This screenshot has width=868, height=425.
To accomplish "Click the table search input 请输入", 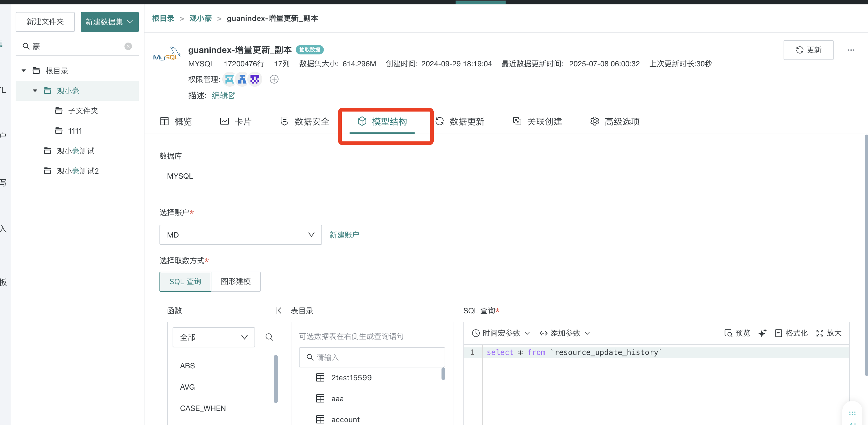I will 372,357.
